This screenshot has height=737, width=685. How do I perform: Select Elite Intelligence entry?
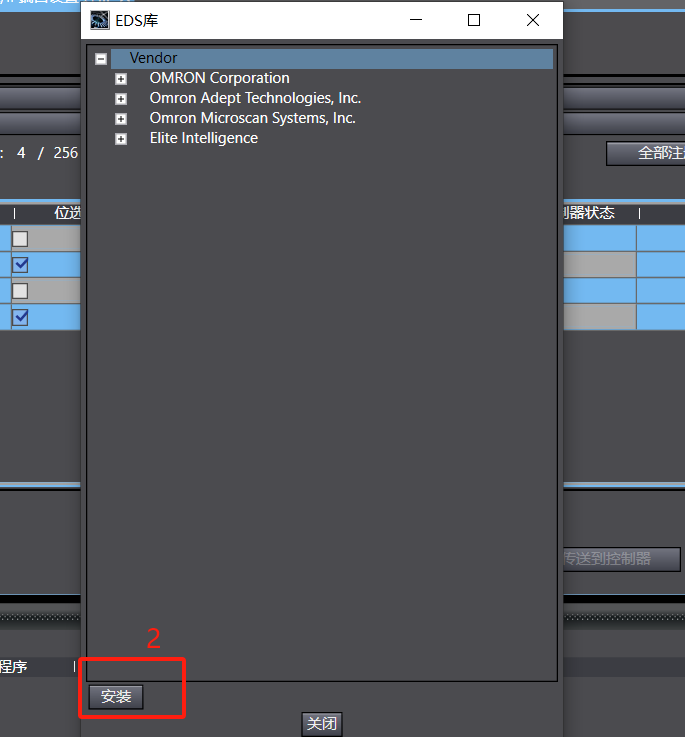pos(204,138)
